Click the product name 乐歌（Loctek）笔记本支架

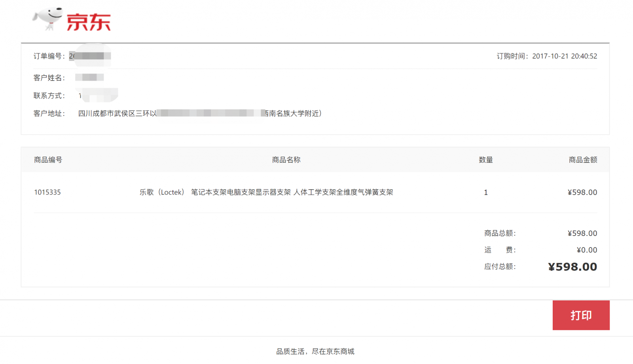click(x=266, y=192)
